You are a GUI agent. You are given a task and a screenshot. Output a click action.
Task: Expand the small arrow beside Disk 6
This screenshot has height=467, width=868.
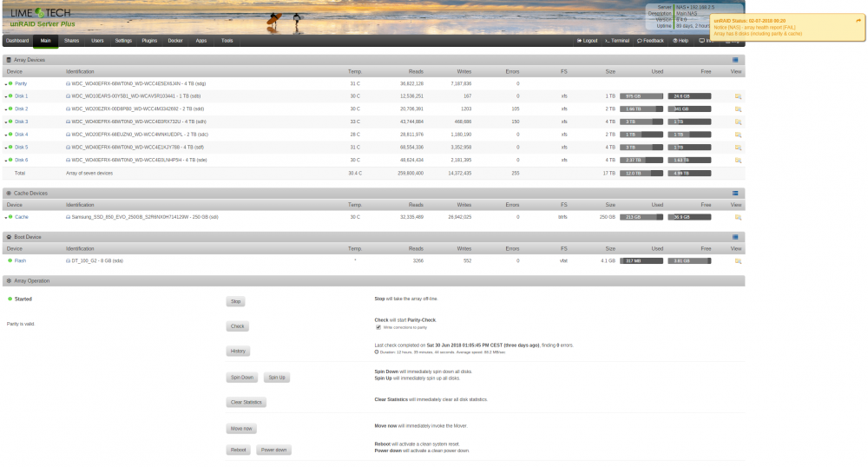pos(6,161)
